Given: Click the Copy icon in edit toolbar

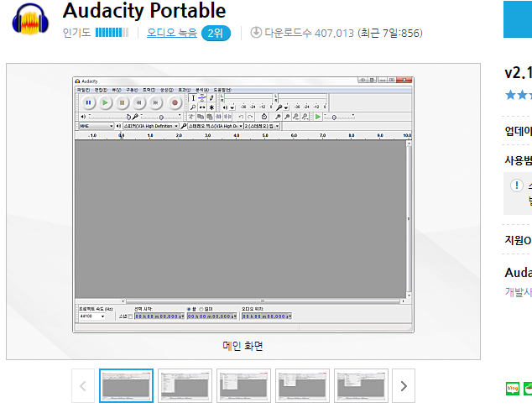Looking at the screenshot, I should (x=201, y=117).
